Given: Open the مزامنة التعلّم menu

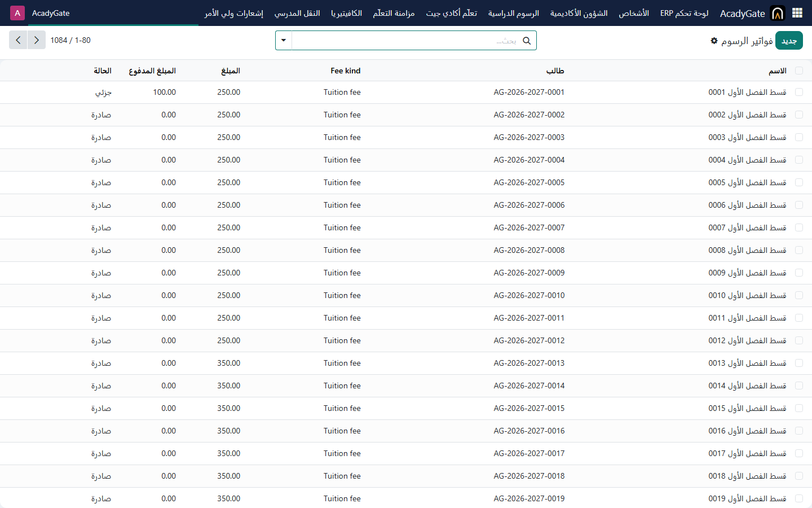Looking at the screenshot, I should click(x=394, y=13).
